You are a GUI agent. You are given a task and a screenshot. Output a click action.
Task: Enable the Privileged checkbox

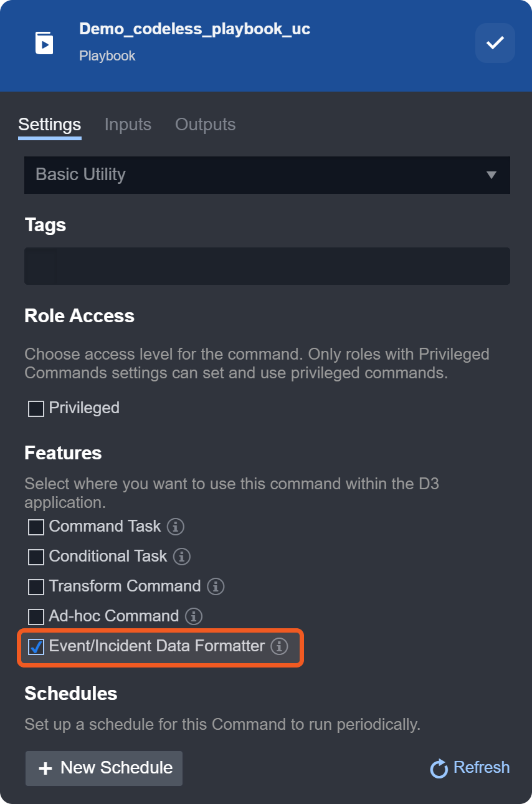click(x=36, y=409)
